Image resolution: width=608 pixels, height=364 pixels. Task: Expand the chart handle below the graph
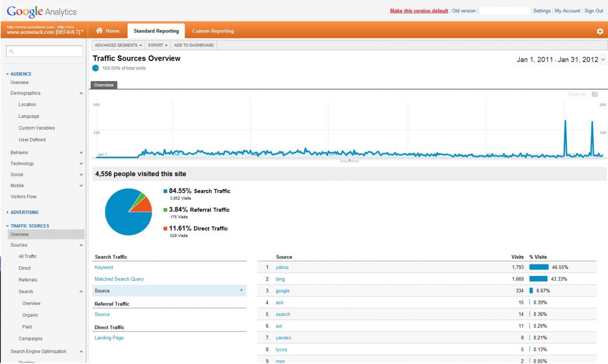click(x=349, y=160)
